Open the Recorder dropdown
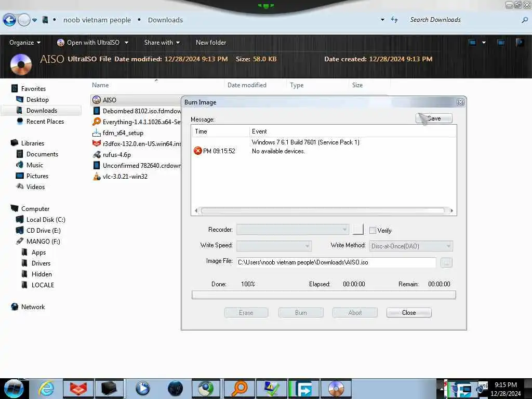Screen dimensions: 532x399 pos(292,229)
